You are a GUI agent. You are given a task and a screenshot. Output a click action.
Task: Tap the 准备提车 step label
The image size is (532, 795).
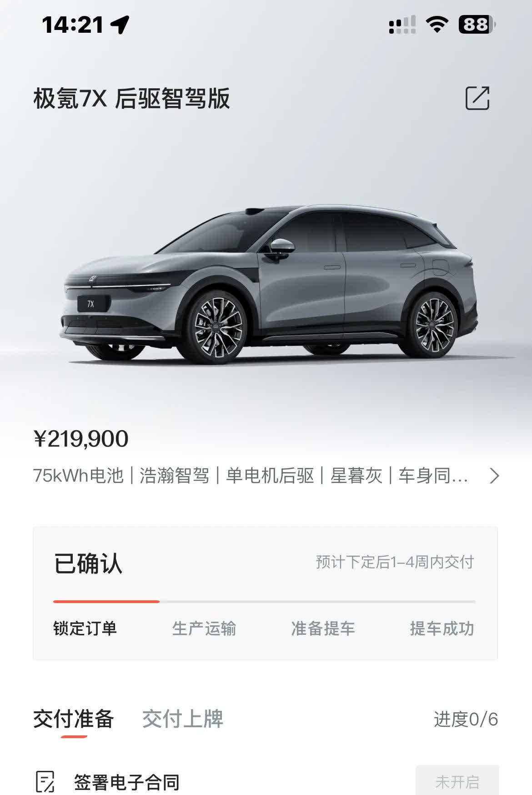[x=323, y=629]
